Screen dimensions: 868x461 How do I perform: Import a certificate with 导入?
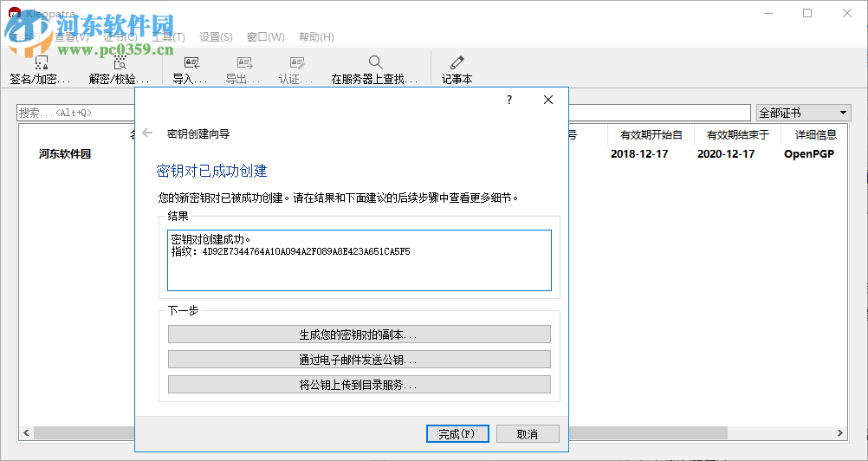[191, 69]
